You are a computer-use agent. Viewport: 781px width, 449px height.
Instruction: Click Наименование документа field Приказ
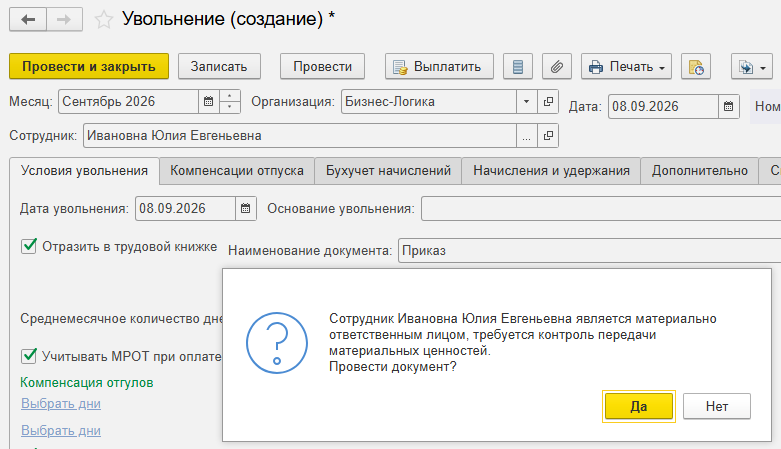(589, 250)
